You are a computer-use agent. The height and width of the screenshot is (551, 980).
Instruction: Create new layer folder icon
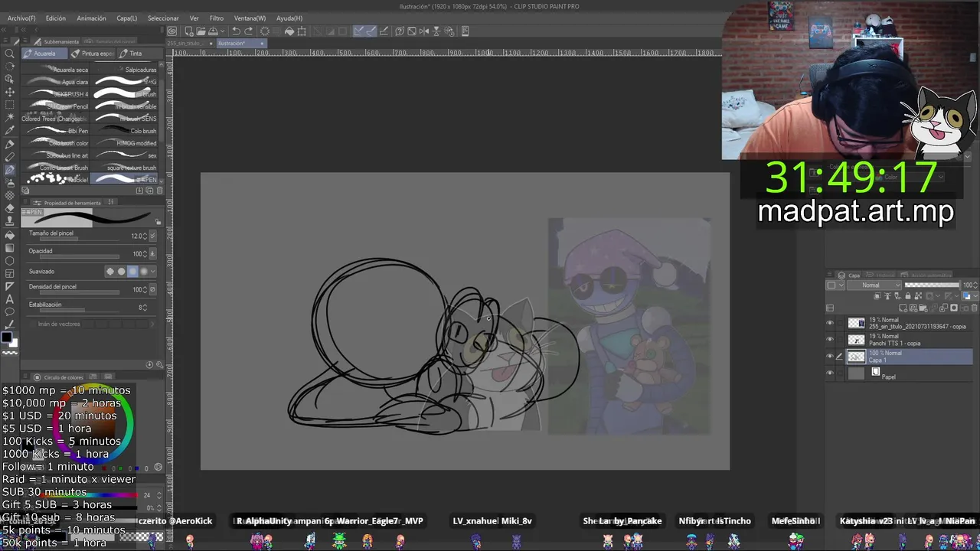tap(923, 308)
